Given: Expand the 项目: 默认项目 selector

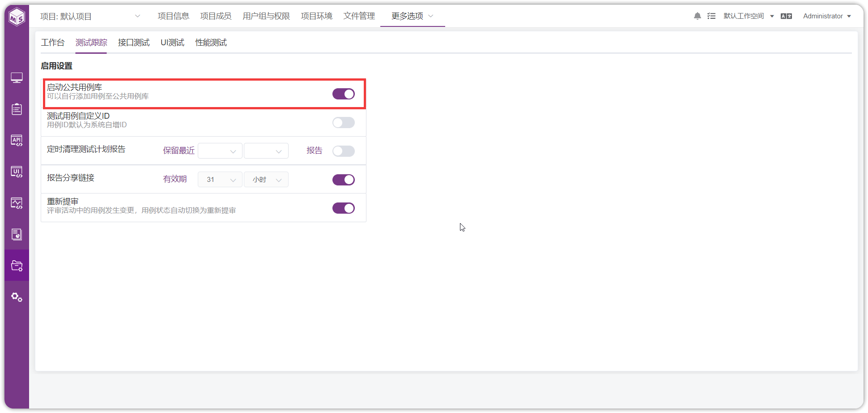Looking at the screenshot, I should coord(90,17).
